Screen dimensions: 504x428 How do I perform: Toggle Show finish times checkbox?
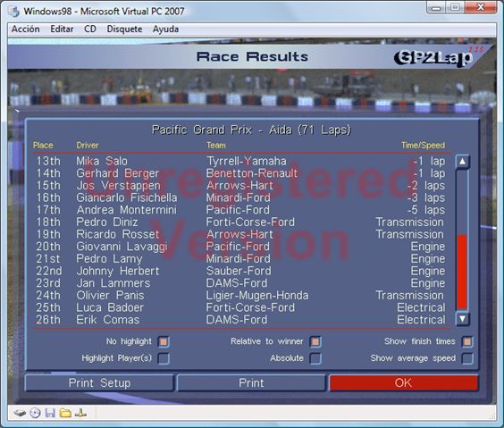(467, 341)
